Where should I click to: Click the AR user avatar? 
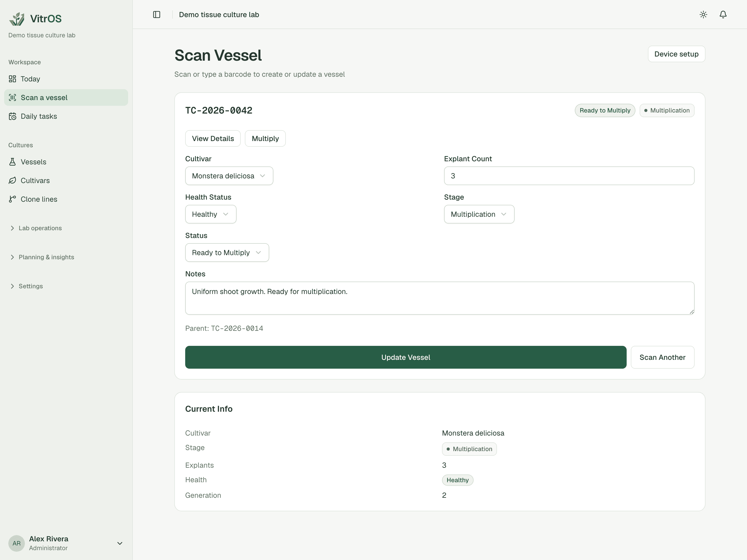pyautogui.click(x=17, y=543)
